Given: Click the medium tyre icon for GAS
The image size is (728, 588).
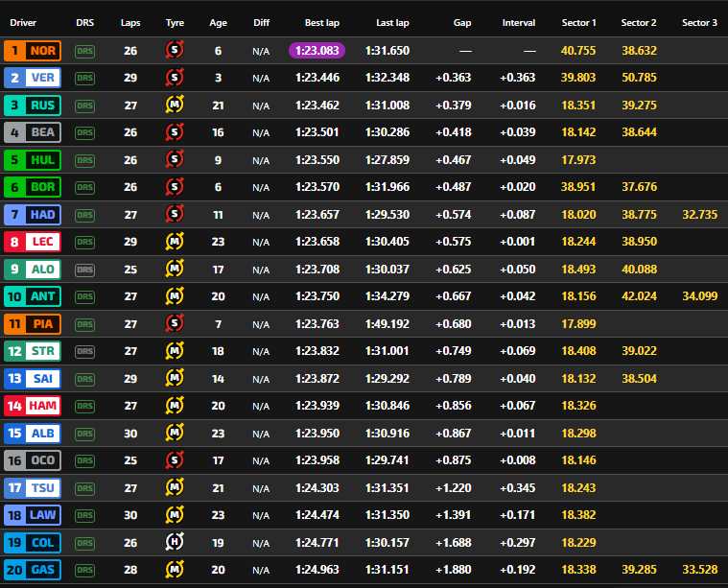Looking at the screenshot, I should click(x=175, y=570).
